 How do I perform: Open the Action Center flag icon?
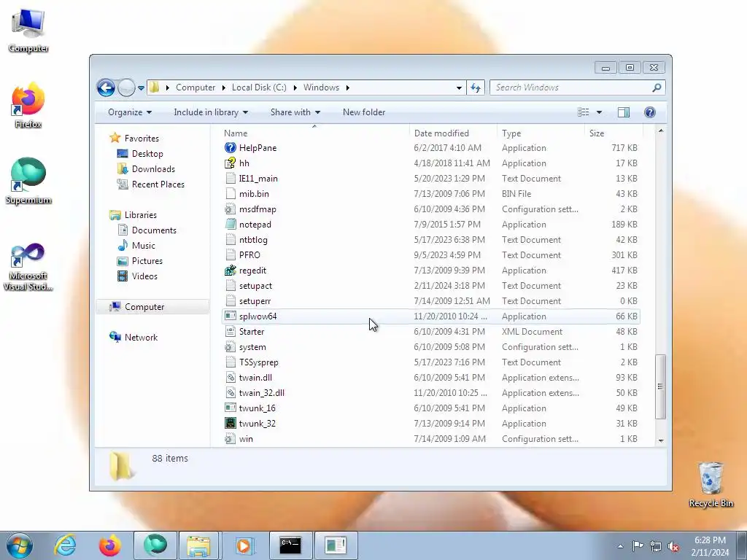638,546
